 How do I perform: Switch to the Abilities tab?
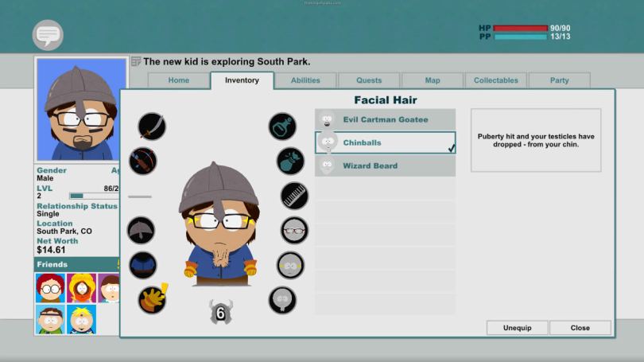tap(305, 80)
